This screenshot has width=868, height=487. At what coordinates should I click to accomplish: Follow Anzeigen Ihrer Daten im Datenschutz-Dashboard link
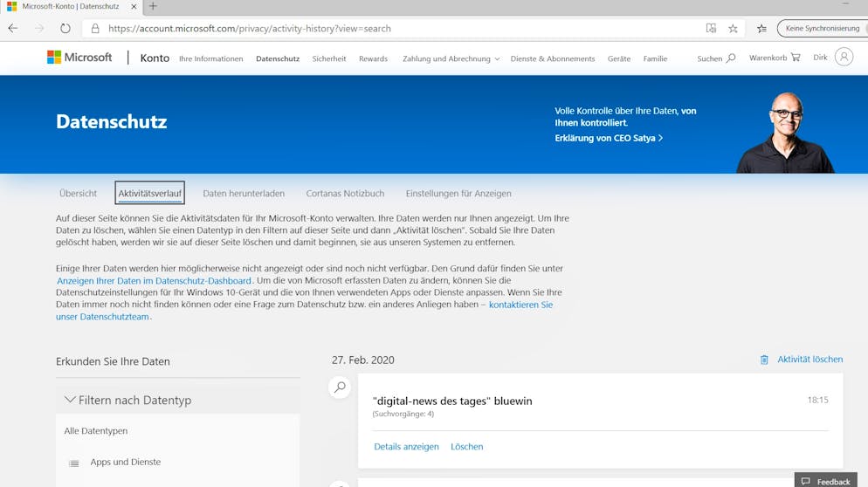[154, 280]
